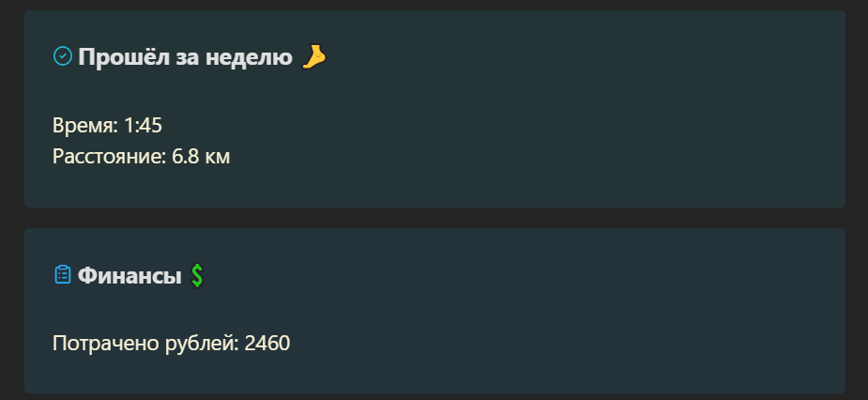Place cursor on the "Время: 1:45" line
Image resolution: width=868 pixels, height=400 pixels.
107,125
